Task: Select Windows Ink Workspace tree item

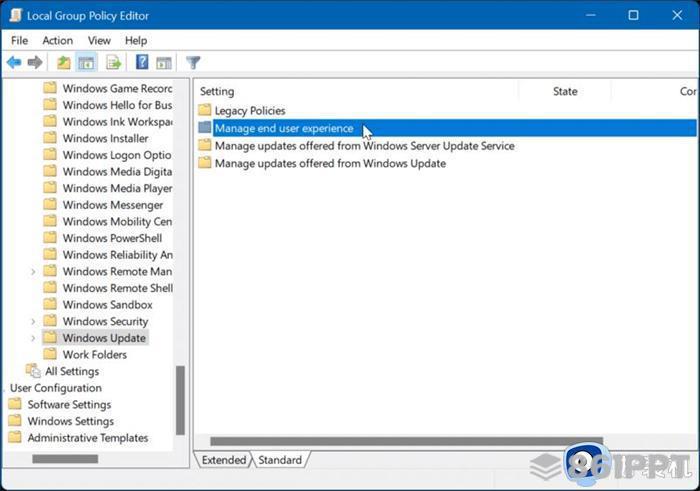Action: [x=117, y=121]
